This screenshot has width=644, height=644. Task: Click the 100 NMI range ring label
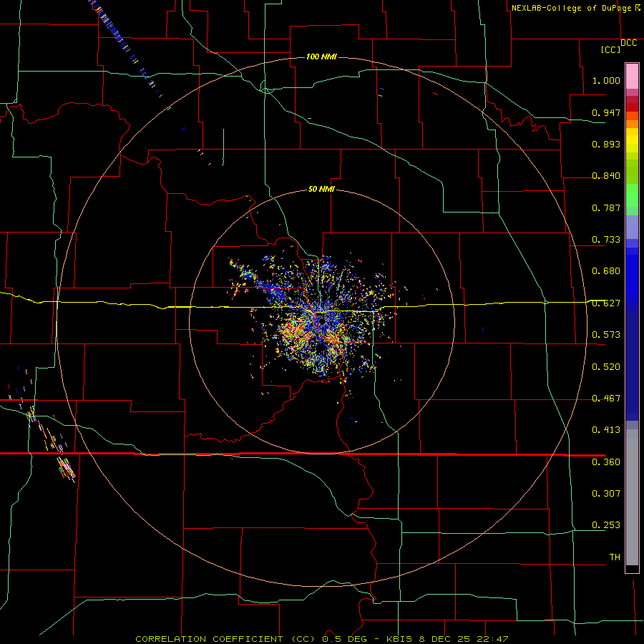(321, 57)
